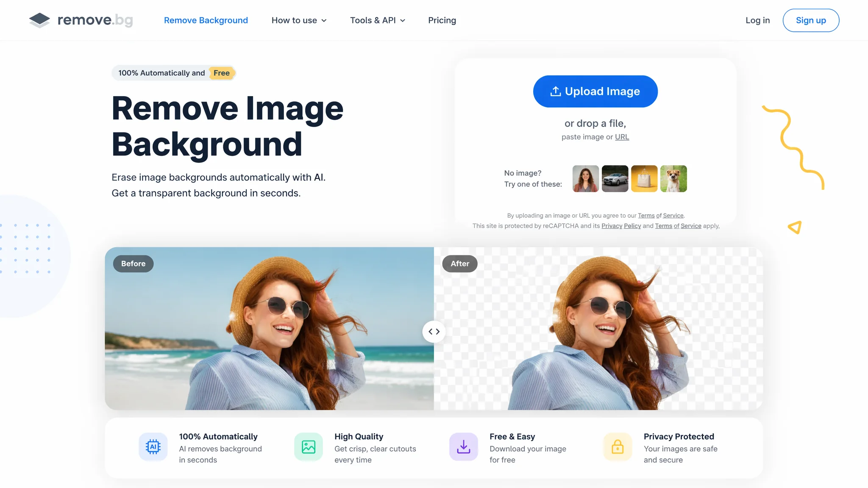The width and height of the screenshot is (868, 488).
Task: Click the URL link to paste image
Action: [622, 137]
